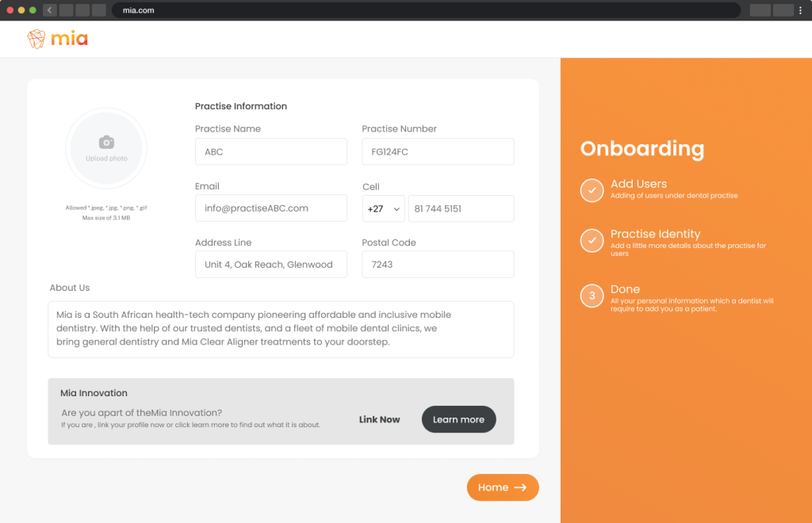Click inside the About Us text area
Image resolution: width=812 pixels, height=523 pixels.
281,329
